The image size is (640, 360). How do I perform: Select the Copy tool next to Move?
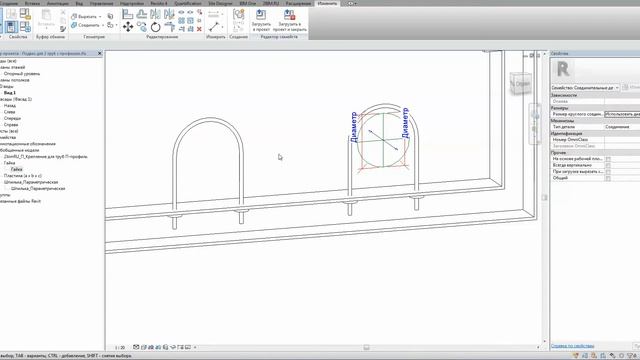click(142, 27)
